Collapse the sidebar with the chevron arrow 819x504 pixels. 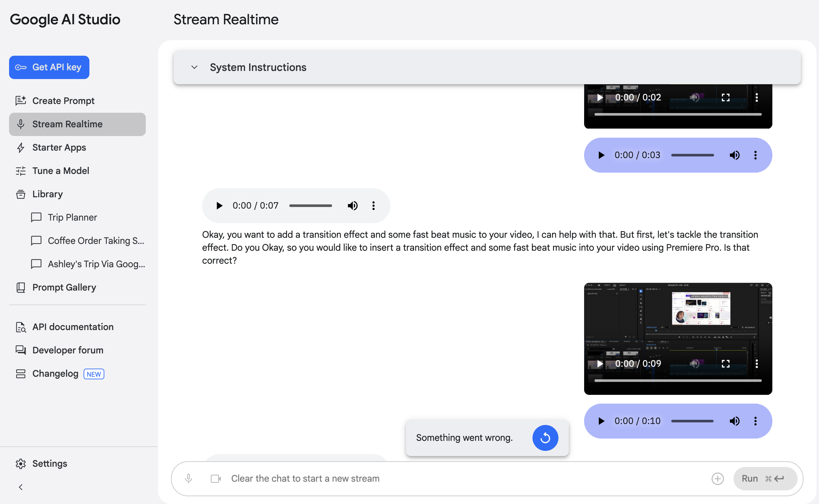pos(21,487)
